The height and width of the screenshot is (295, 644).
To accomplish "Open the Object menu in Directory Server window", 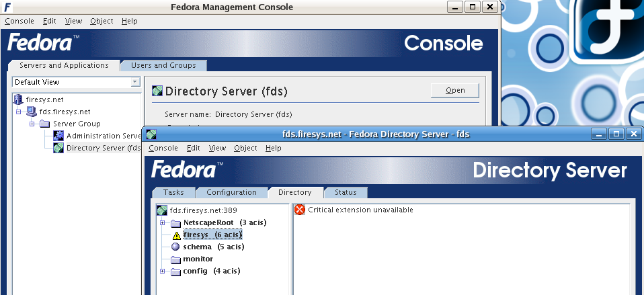I will tap(245, 148).
